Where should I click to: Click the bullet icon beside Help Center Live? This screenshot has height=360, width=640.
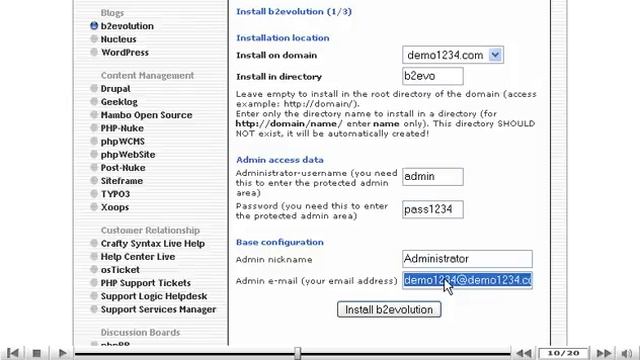coord(94,256)
